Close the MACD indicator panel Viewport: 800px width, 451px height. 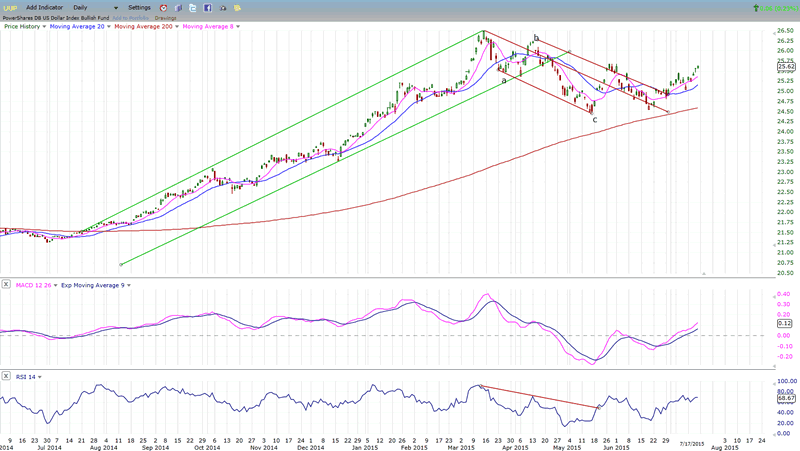(6, 287)
